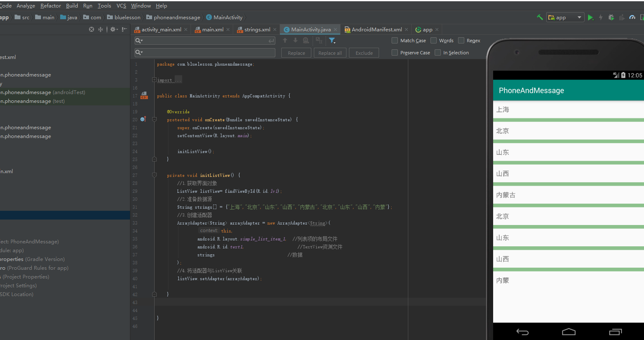Image resolution: width=644 pixels, height=340 pixels.
Task: Click the override gutter icon beside onCreate
Action: pos(143,120)
